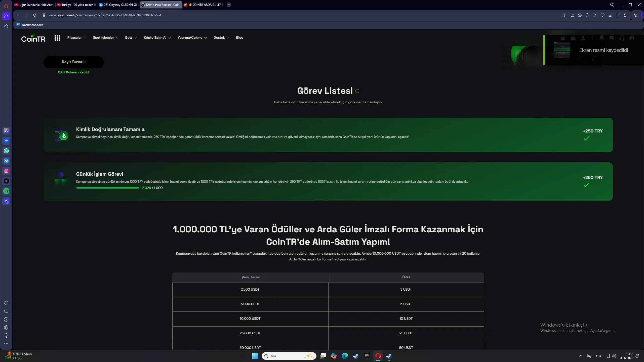Viewport: 644px width, 362px height.
Task: Open X (Twitter) sidebar panel
Action: [6, 181]
